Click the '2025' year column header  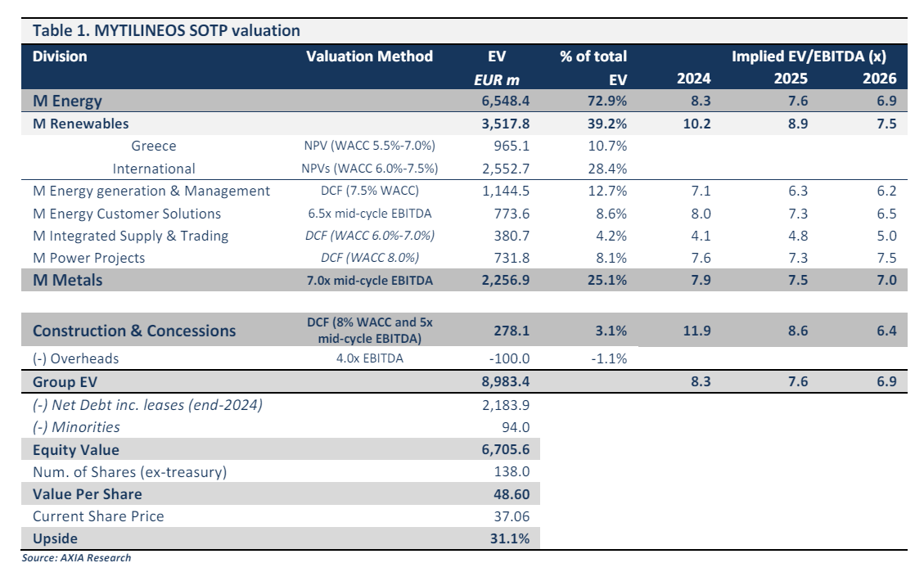tap(791, 79)
